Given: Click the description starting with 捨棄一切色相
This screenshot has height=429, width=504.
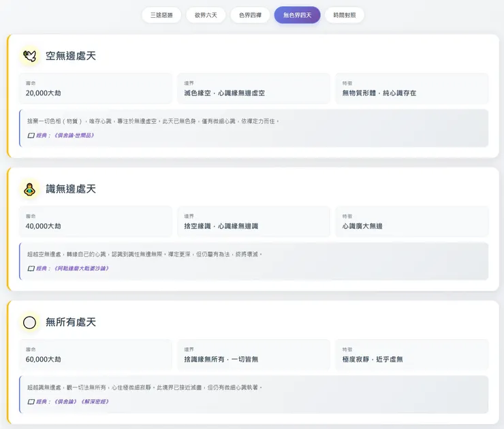Looking at the screenshot, I should pos(153,121).
